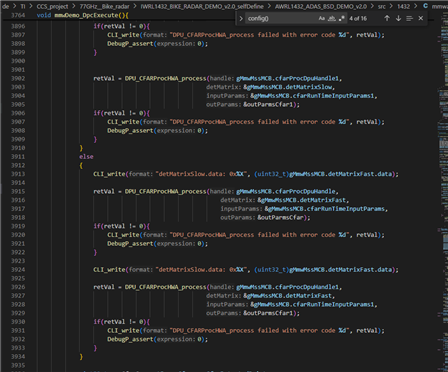
Task: Click 'if(retVal != 0){' on line 3919
Action: pos(122,226)
